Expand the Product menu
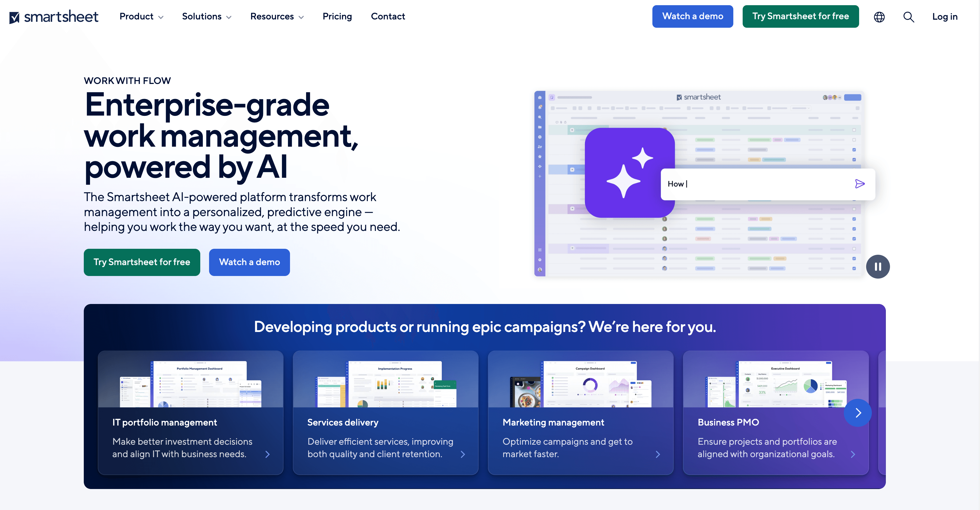The width and height of the screenshot is (980, 510). tap(141, 16)
